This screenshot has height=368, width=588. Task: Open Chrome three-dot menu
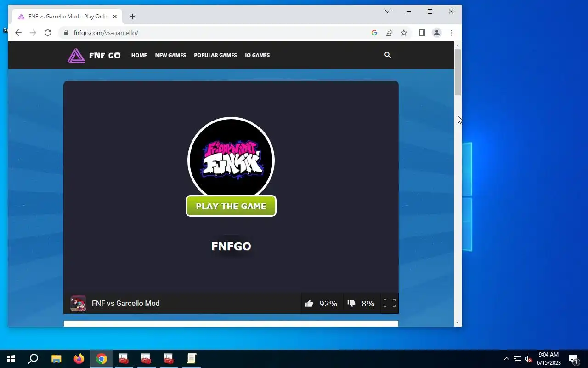[x=452, y=33]
